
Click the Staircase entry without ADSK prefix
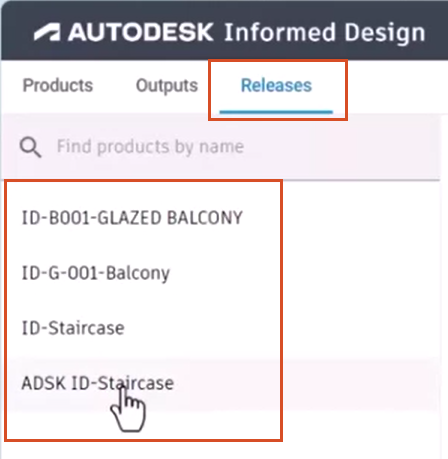(73, 328)
